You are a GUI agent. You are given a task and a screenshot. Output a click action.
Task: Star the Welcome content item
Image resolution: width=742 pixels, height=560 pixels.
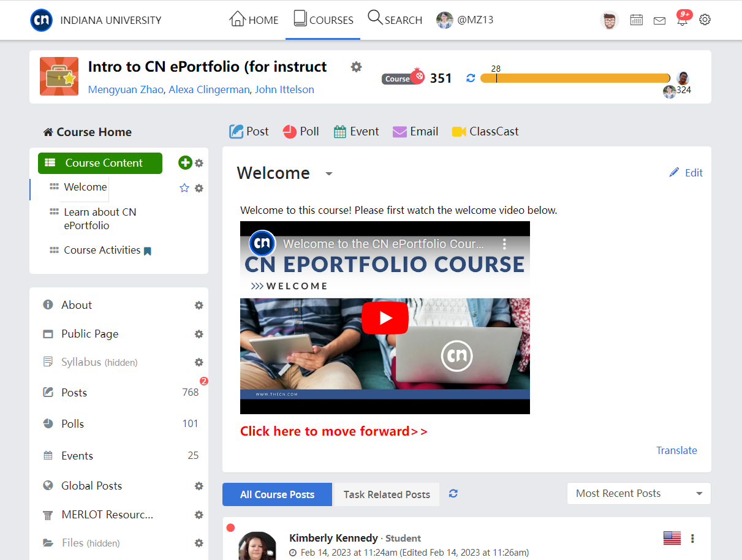coord(184,188)
